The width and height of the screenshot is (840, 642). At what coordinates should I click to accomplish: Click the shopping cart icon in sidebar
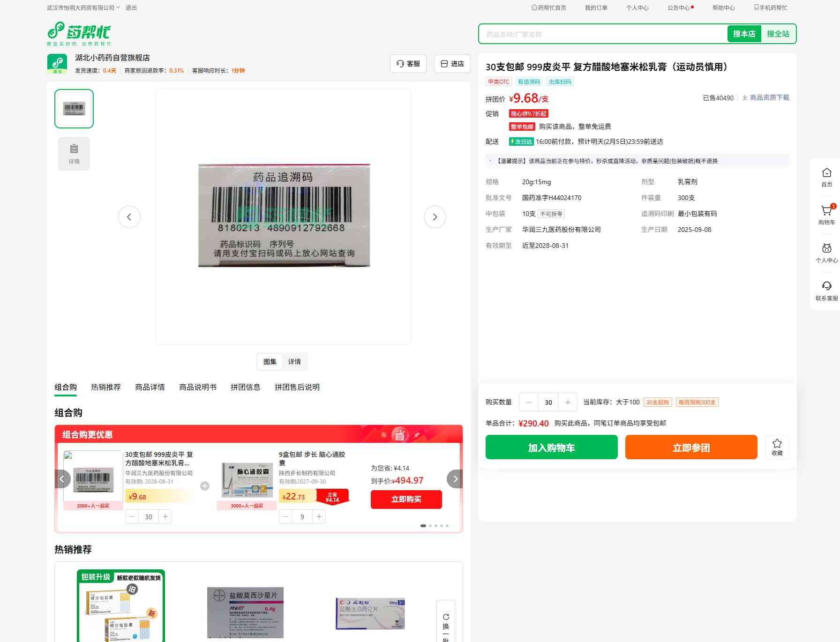pos(826,211)
